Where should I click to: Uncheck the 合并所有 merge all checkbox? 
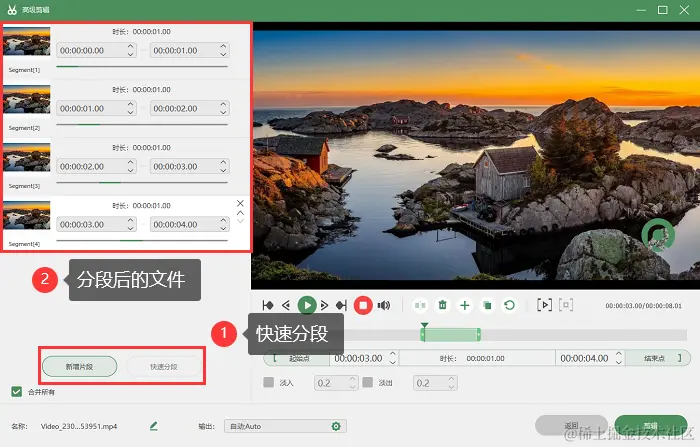17,392
